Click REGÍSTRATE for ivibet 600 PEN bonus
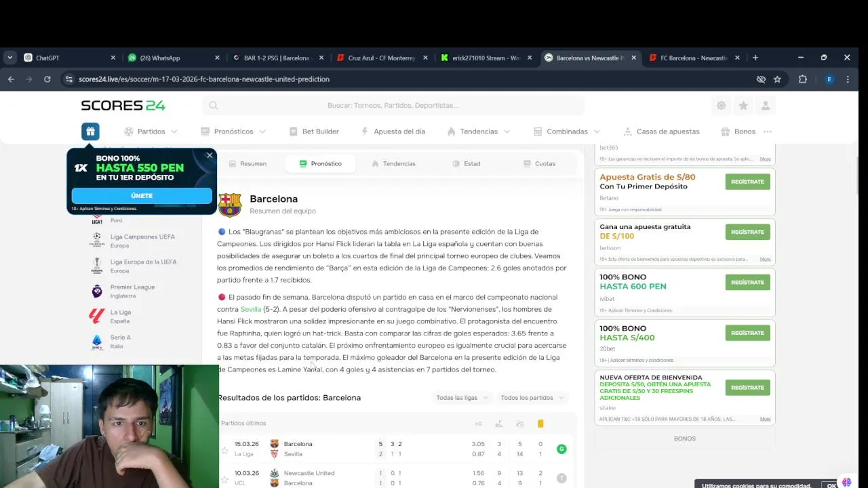 747,282
